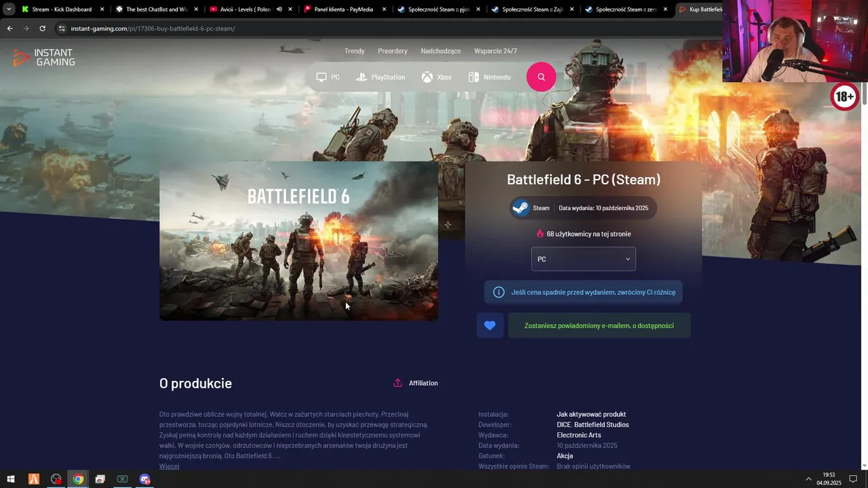Open the Windows Start menu

[10, 479]
